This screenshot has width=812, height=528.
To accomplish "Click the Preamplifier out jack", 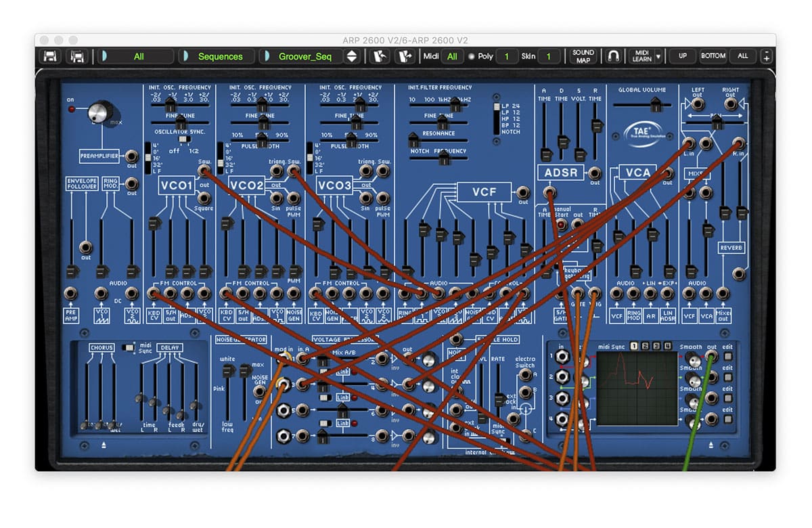I will 131,155.
